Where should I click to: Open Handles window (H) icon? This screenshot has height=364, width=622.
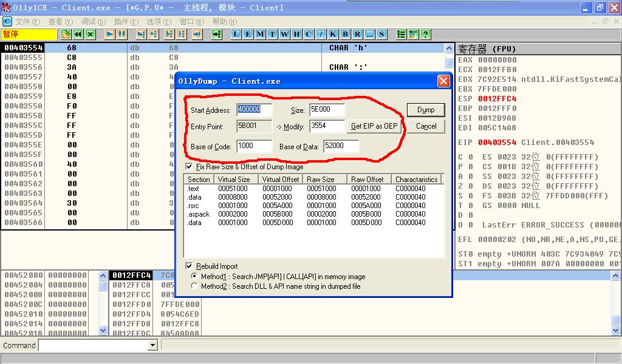click(296, 34)
